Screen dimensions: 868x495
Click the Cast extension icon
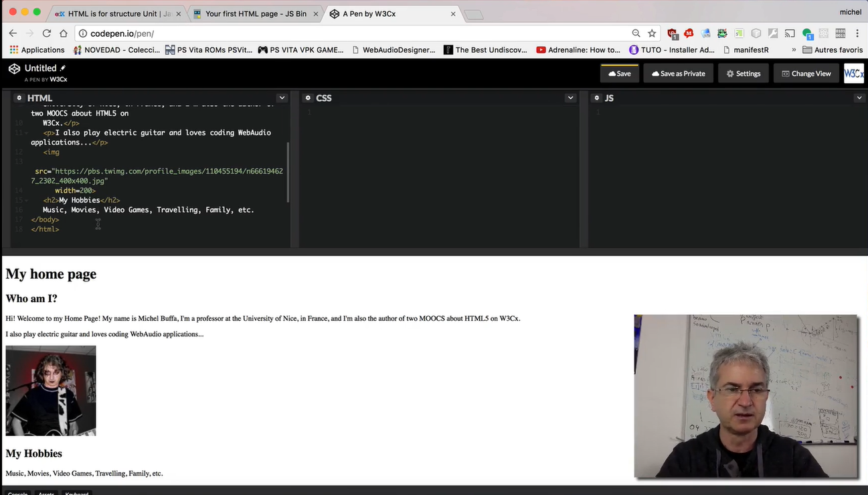(790, 33)
